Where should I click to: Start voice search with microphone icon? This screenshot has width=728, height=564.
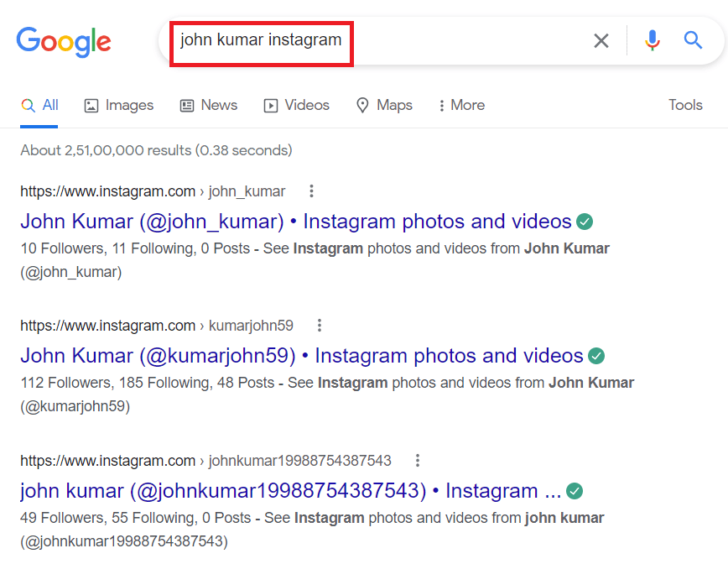point(653,40)
